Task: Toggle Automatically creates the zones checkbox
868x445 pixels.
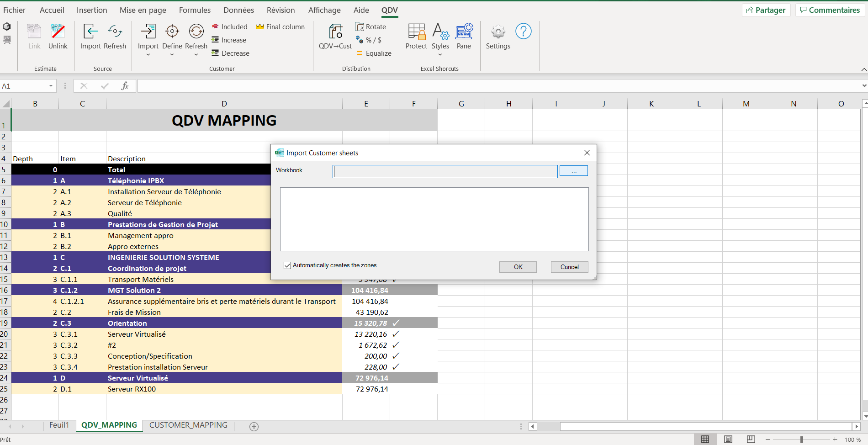Action: coord(287,265)
